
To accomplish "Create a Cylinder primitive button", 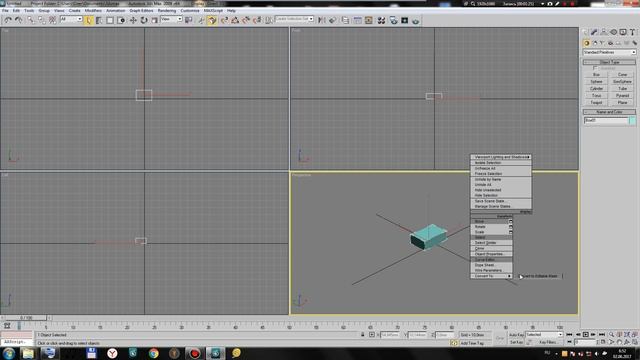I will 596,89.
